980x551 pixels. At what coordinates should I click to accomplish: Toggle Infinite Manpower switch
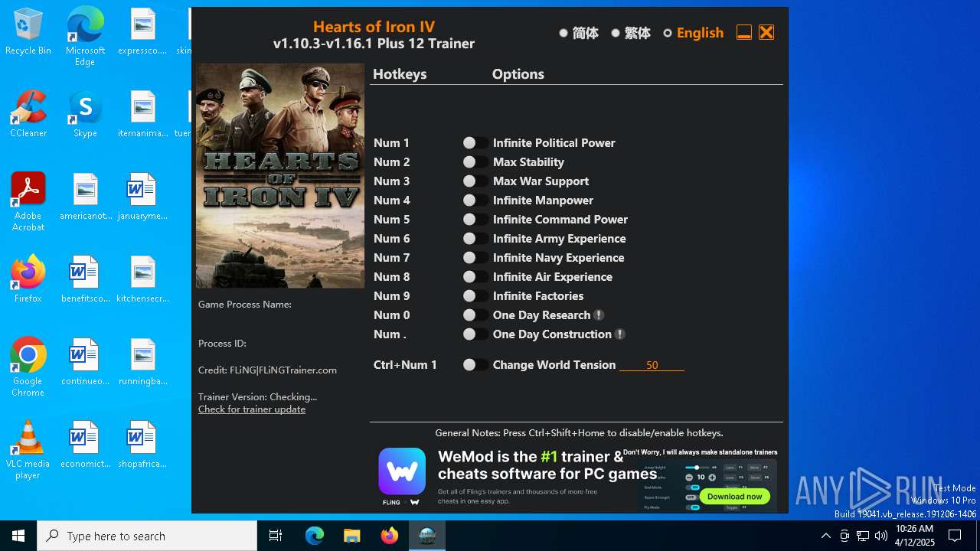[475, 201]
